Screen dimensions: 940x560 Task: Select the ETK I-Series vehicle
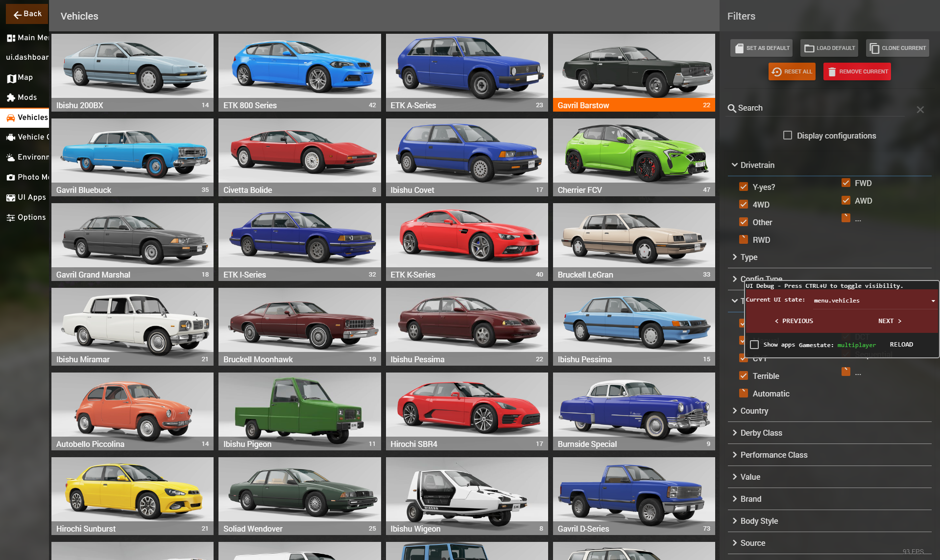click(300, 242)
